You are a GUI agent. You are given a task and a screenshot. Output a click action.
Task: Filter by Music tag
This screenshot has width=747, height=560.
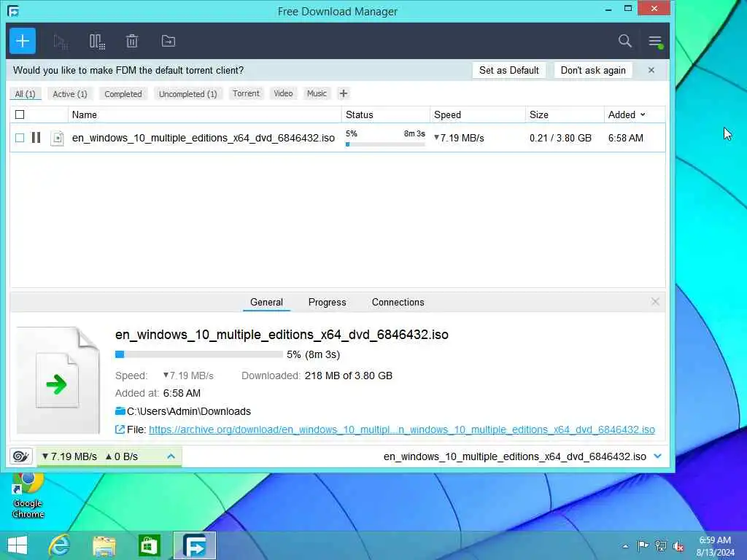pos(317,93)
